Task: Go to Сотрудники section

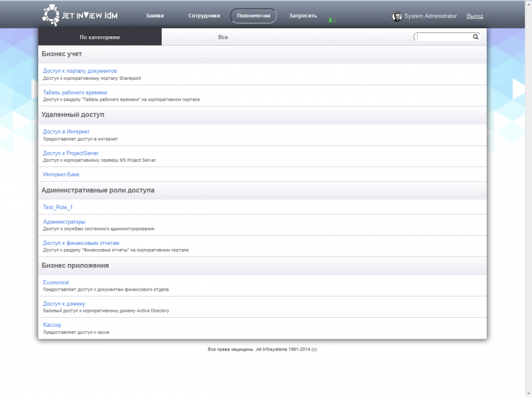Action: pyautogui.click(x=204, y=15)
